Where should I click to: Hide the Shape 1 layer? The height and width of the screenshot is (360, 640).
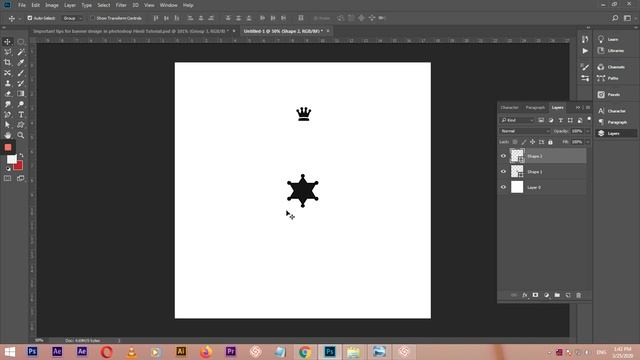click(x=503, y=172)
